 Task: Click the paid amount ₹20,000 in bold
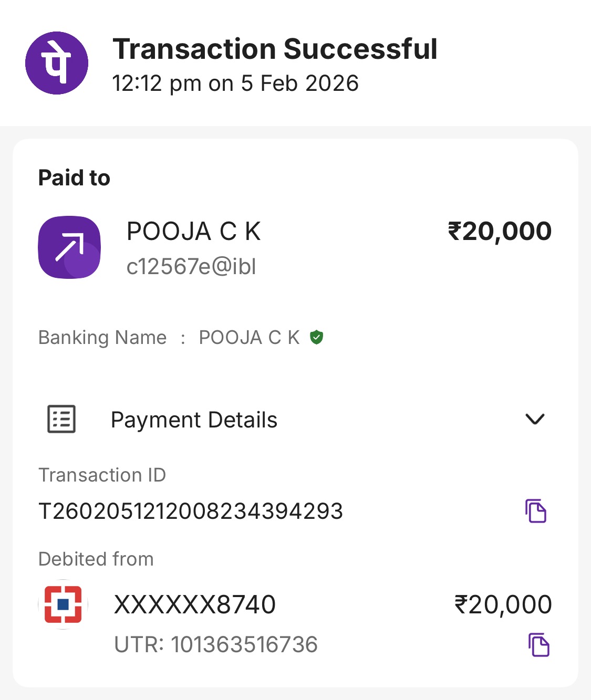(x=499, y=232)
